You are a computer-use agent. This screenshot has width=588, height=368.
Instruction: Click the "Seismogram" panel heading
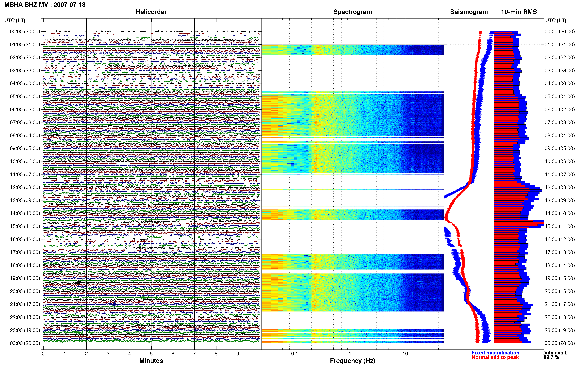469,12
